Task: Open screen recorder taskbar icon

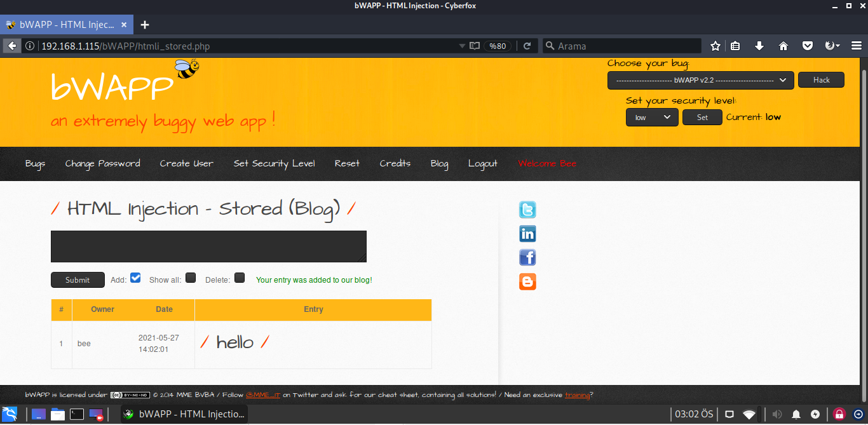Action: [96, 414]
